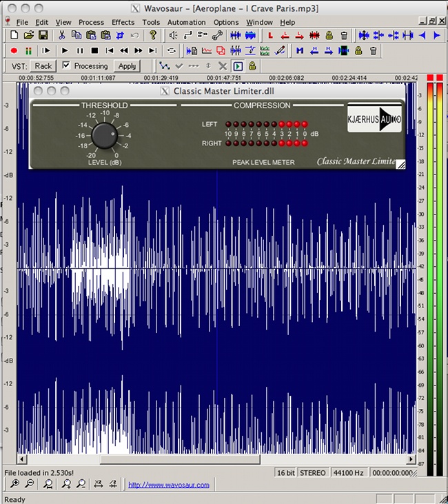Click the Stop transport button
This screenshot has width=448, height=504.
pos(94,50)
